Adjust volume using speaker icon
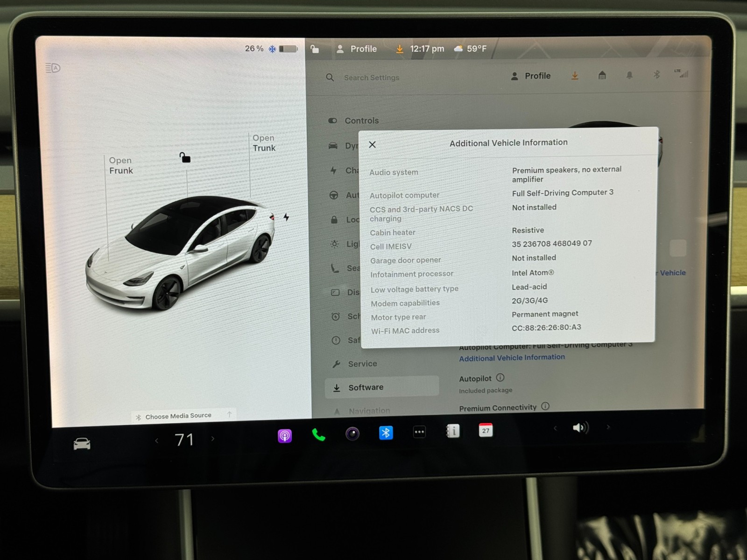Screen dimensions: 747x560 coord(580,427)
